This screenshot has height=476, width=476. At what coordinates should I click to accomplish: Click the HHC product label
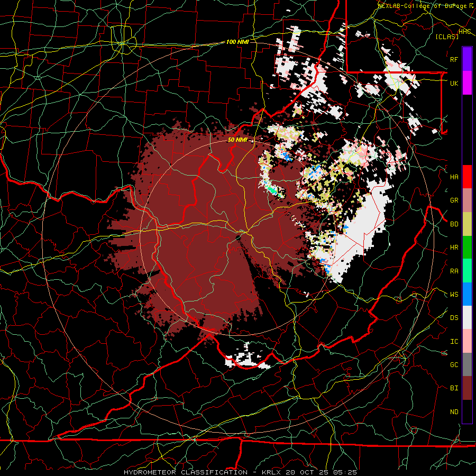coord(465,32)
